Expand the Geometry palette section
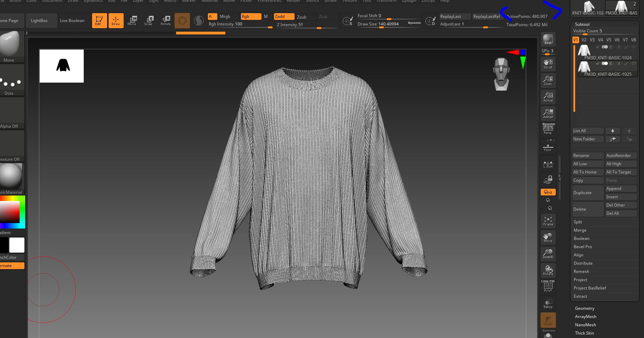This screenshot has height=338, width=644. [584, 308]
